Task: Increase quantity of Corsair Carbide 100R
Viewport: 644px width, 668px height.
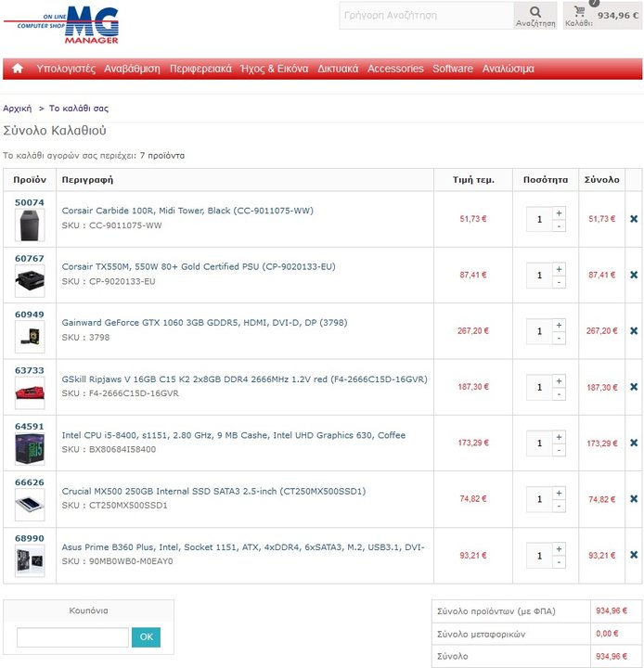Action: click(x=559, y=213)
